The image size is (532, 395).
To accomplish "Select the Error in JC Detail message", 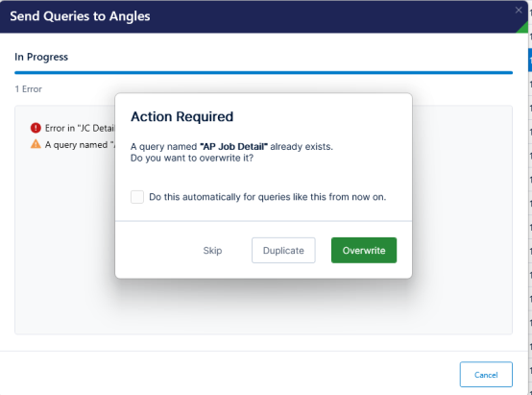I will coord(80,128).
